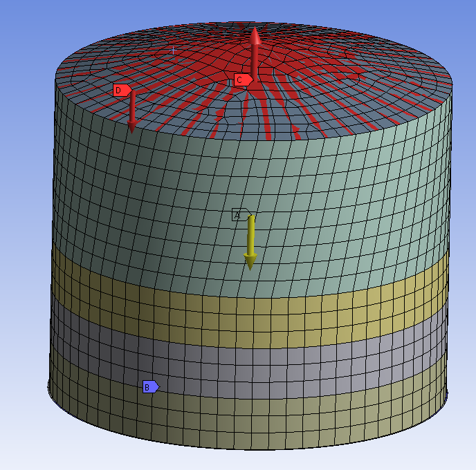The width and height of the screenshot is (476, 470).
Task: Select the red C annotation tag
Action: coord(241,79)
